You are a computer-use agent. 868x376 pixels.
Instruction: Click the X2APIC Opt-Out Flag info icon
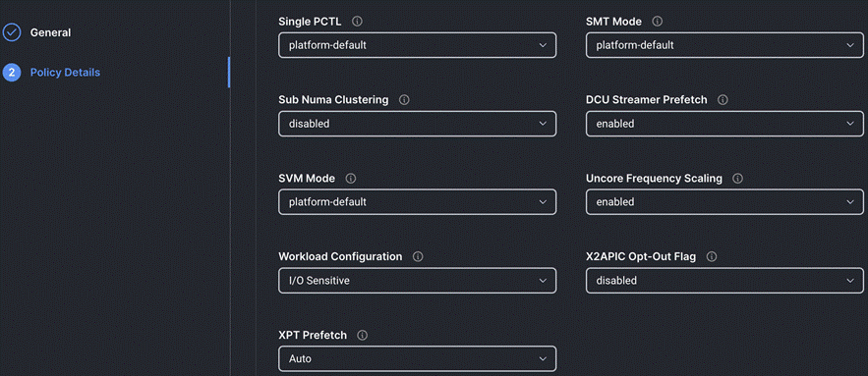712,256
